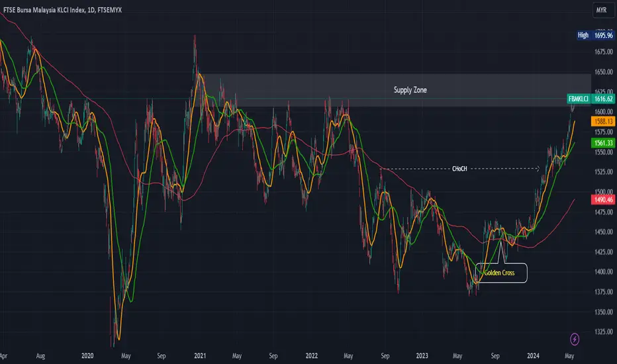Click the 1325.00 price axis value

click(x=604, y=332)
